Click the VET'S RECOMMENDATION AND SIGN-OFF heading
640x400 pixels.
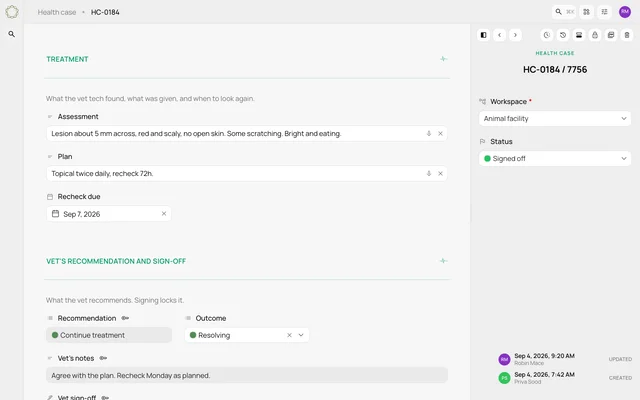[x=116, y=261]
